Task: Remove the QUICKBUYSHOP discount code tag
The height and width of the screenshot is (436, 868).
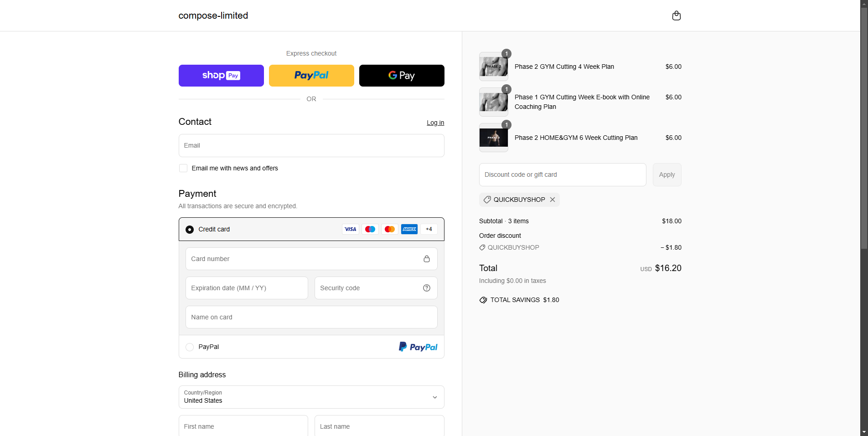Action: pos(553,200)
